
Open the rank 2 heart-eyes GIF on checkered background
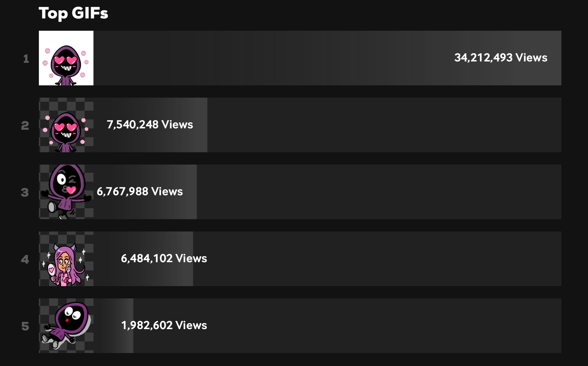coord(66,125)
